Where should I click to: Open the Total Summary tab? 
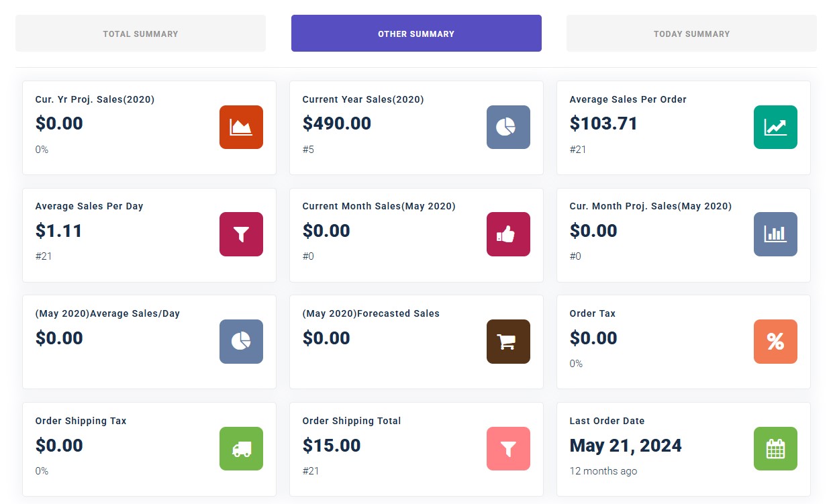click(140, 34)
